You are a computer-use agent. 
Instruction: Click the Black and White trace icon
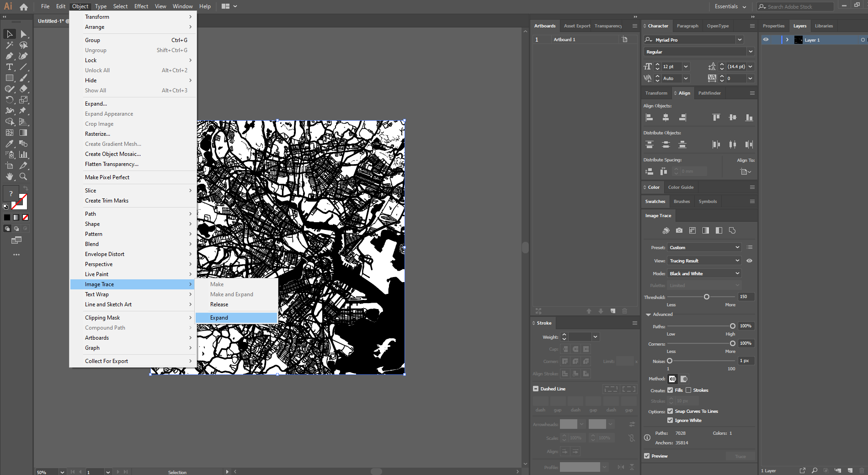(x=719, y=230)
